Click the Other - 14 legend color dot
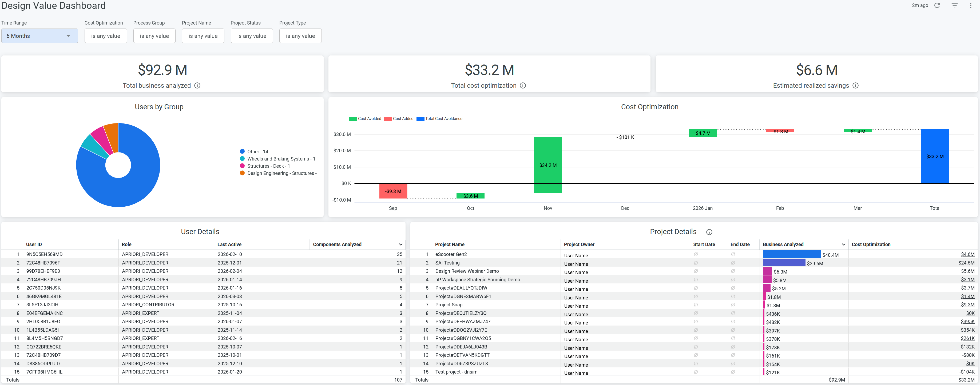This screenshot has height=385, width=980. tap(242, 151)
